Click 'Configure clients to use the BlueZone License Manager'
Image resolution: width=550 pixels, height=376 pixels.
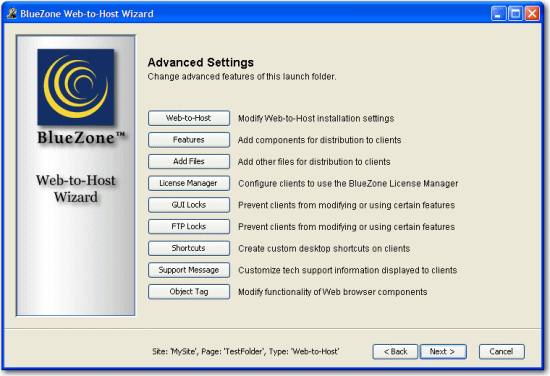[x=348, y=183]
